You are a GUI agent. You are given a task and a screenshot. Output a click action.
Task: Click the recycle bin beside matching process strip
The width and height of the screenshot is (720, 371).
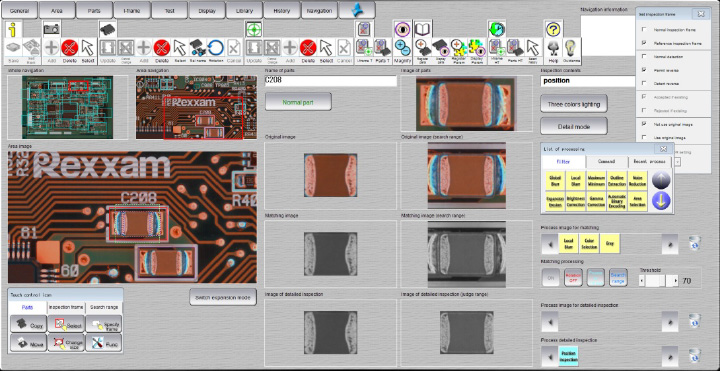point(694,243)
